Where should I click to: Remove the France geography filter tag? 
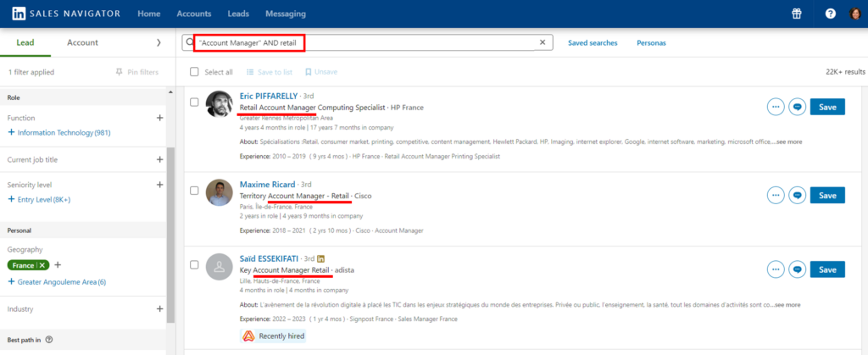coord(42,265)
